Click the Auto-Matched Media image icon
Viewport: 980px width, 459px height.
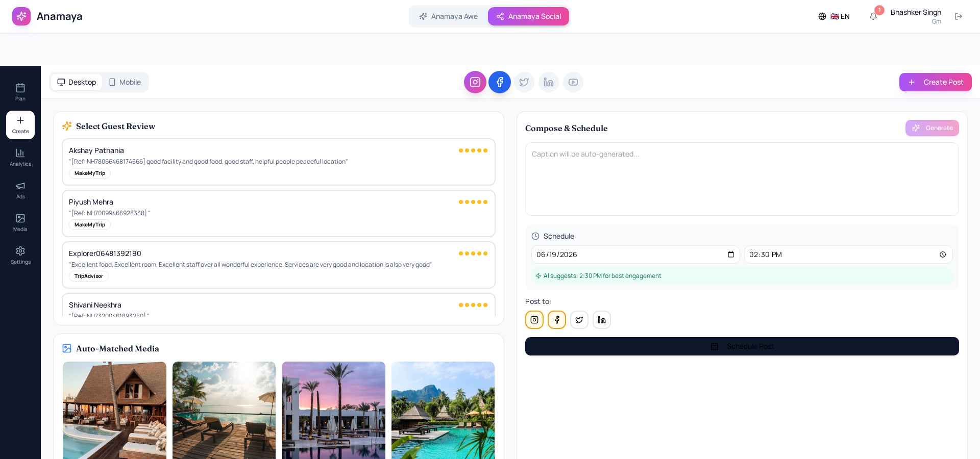pyautogui.click(x=67, y=348)
